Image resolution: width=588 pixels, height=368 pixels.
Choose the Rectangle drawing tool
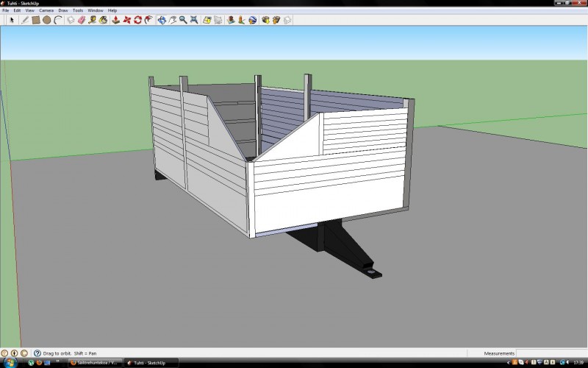tap(36, 20)
